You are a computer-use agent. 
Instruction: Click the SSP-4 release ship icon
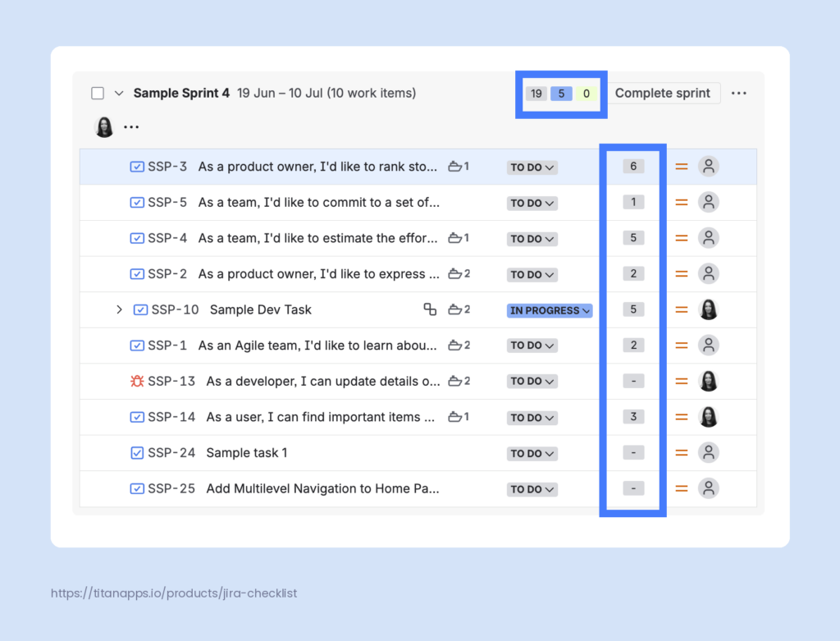coord(454,237)
